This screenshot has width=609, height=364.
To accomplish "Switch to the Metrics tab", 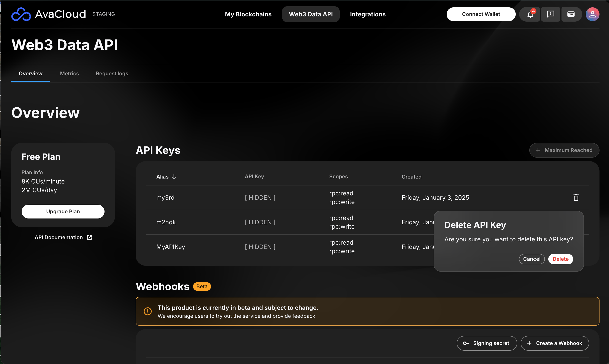I will 70,74.
